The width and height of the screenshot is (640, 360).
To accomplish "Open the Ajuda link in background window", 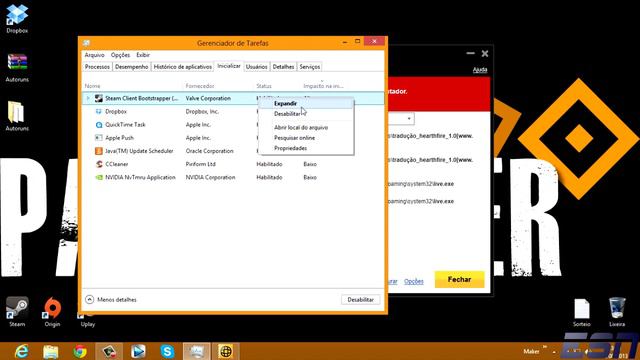I will click(x=480, y=70).
